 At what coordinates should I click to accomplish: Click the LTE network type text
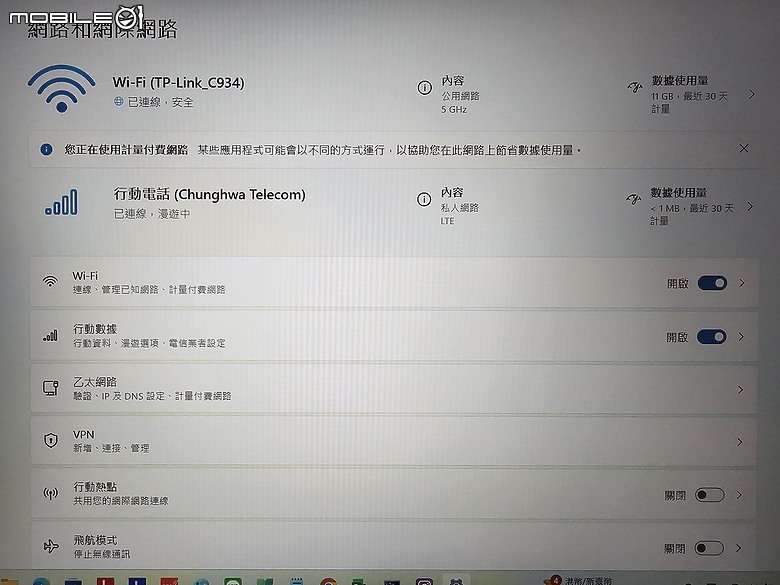tap(447, 221)
